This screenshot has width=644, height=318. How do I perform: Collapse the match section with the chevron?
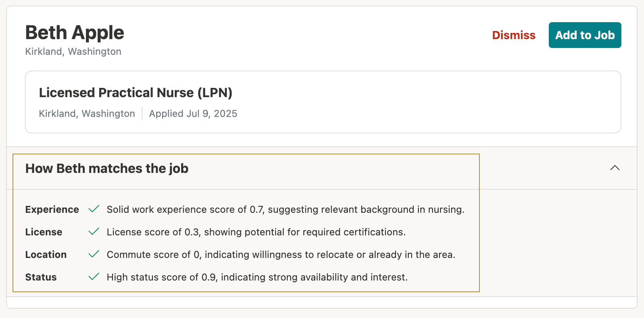tap(615, 168)
